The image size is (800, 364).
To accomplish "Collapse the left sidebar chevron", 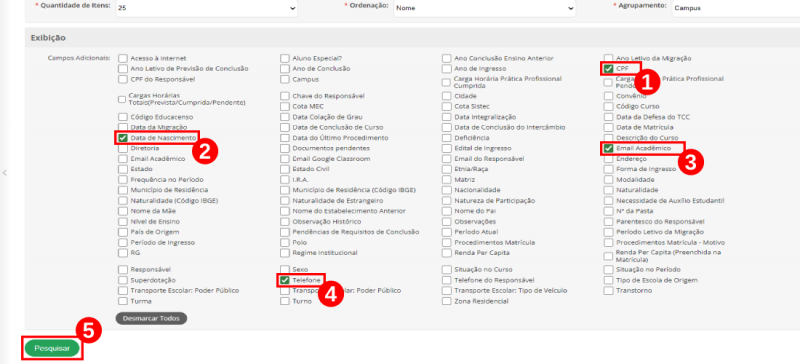I will coord(5,173).
